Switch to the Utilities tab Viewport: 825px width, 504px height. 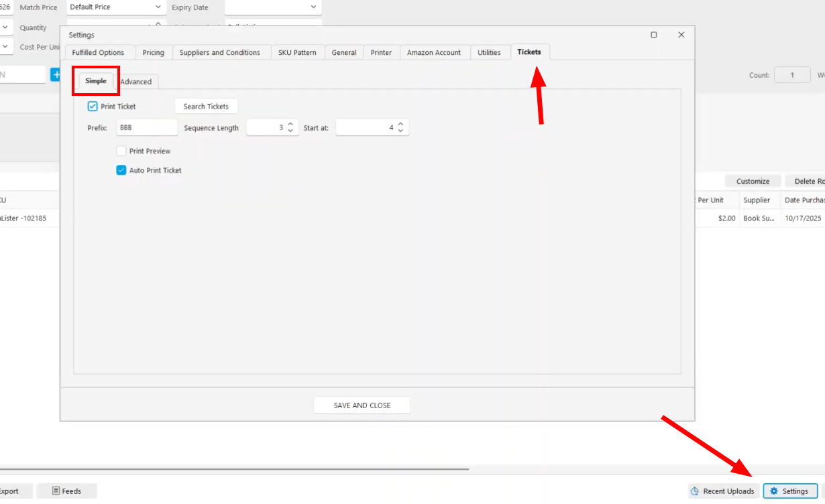(x=490, y=52)
